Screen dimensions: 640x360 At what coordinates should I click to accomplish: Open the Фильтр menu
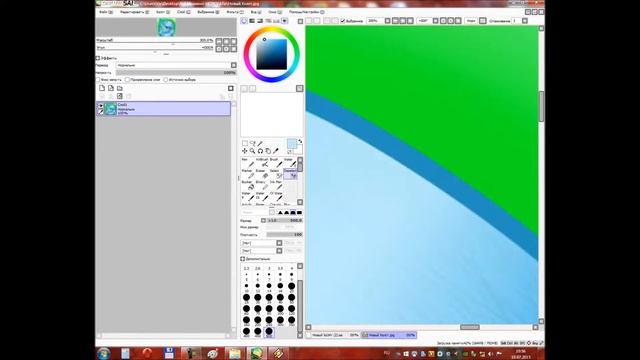click(x=235, y=12)
